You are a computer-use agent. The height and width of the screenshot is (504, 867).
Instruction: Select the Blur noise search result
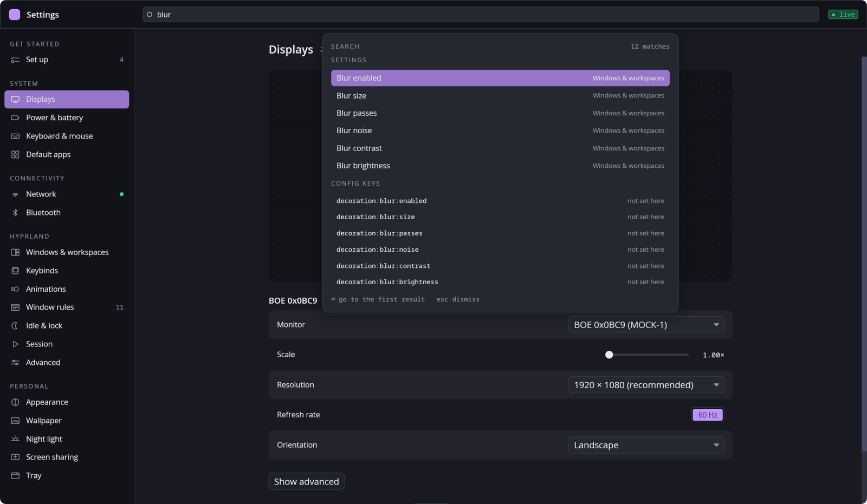500,130
